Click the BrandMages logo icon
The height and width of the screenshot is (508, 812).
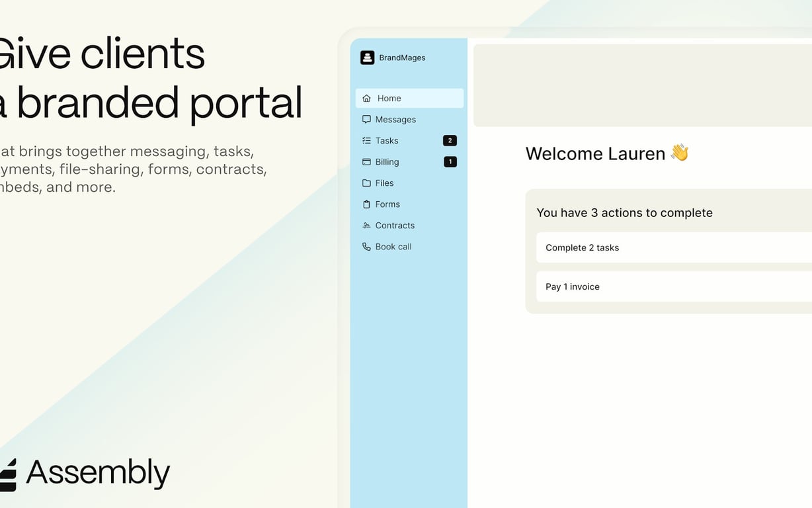point(367,58)
